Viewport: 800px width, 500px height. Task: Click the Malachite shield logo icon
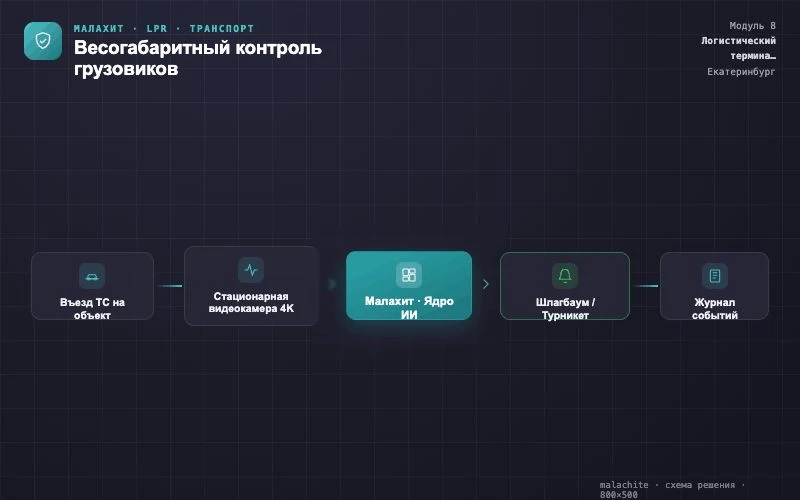coord(43,41)
